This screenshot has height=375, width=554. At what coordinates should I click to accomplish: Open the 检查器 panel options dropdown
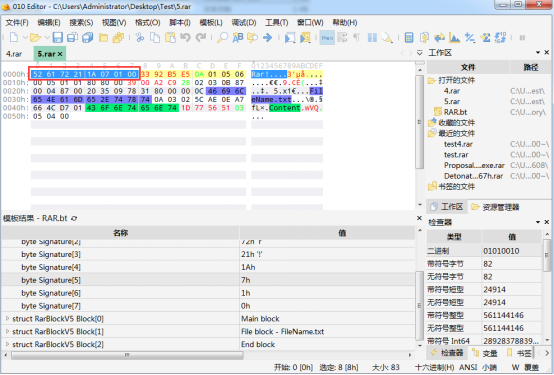point(537,222)
